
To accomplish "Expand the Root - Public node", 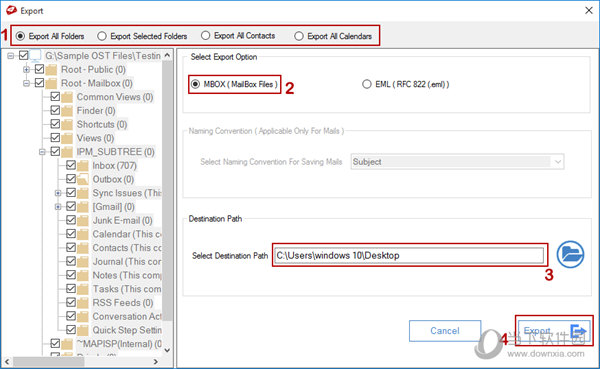I will click(x=26, y=70).
